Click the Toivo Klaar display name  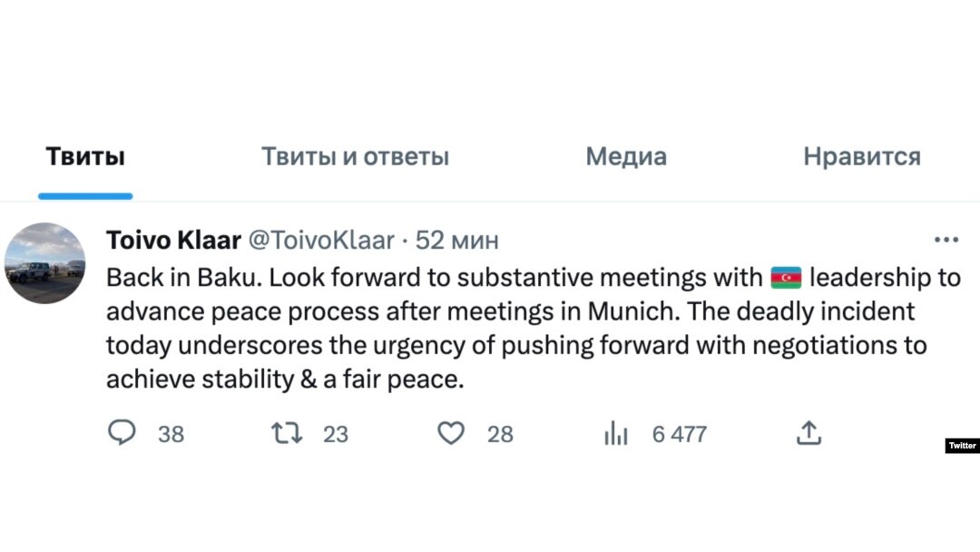coord(173,241)
